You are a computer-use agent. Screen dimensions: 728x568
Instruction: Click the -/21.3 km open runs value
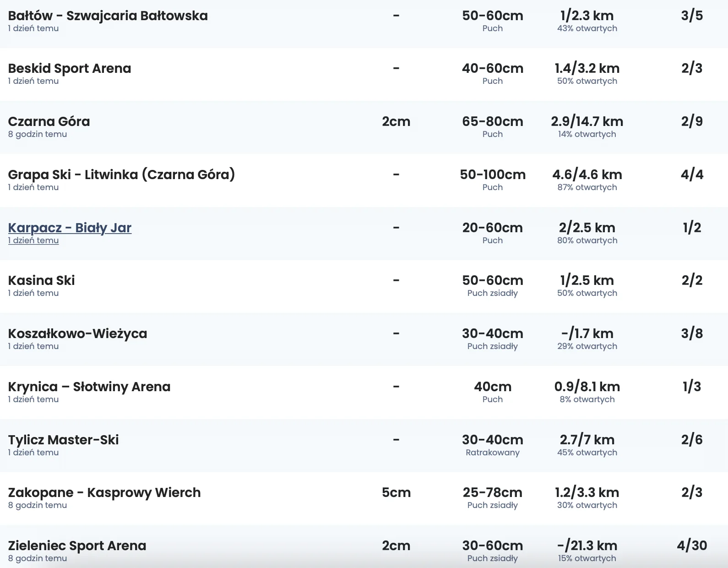(x=587, y=546)
